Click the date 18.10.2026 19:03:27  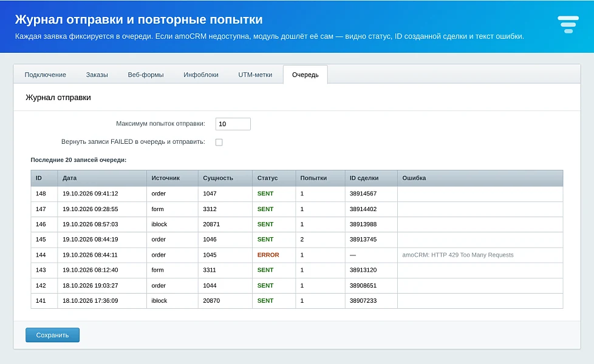pos(90,286)
